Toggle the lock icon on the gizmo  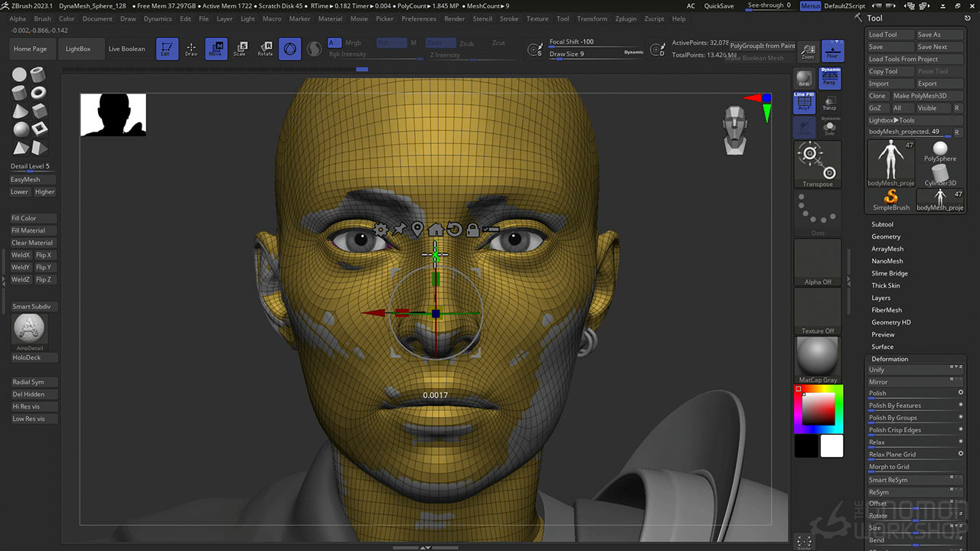tap(472, 230)
